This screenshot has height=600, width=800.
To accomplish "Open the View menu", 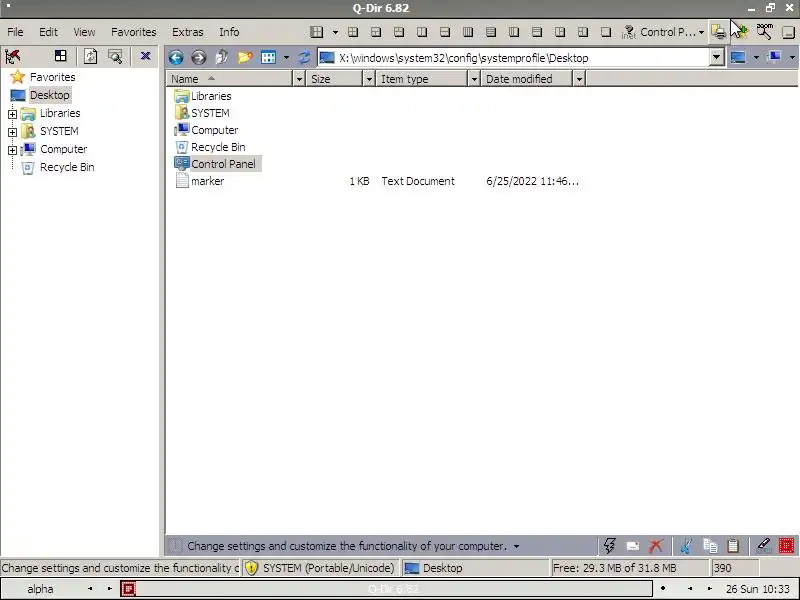I will [x=84, y=32].
